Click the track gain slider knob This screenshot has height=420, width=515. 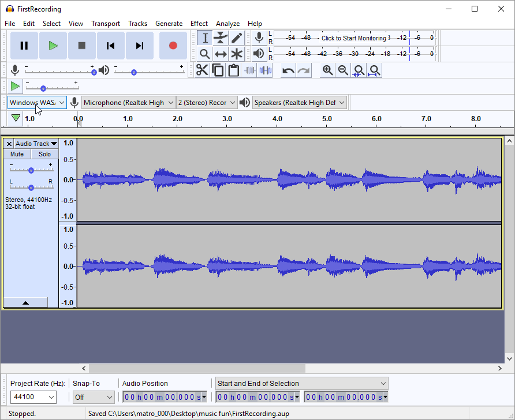point(31,170)
